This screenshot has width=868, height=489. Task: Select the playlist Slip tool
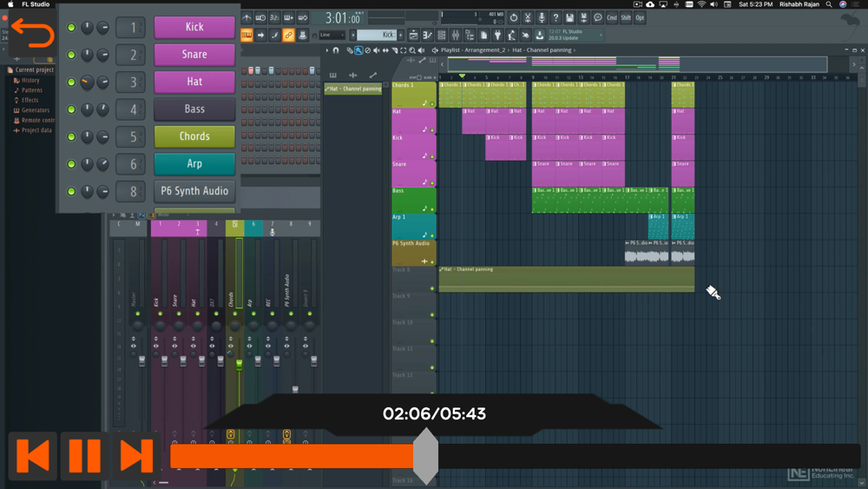point(385,50)
